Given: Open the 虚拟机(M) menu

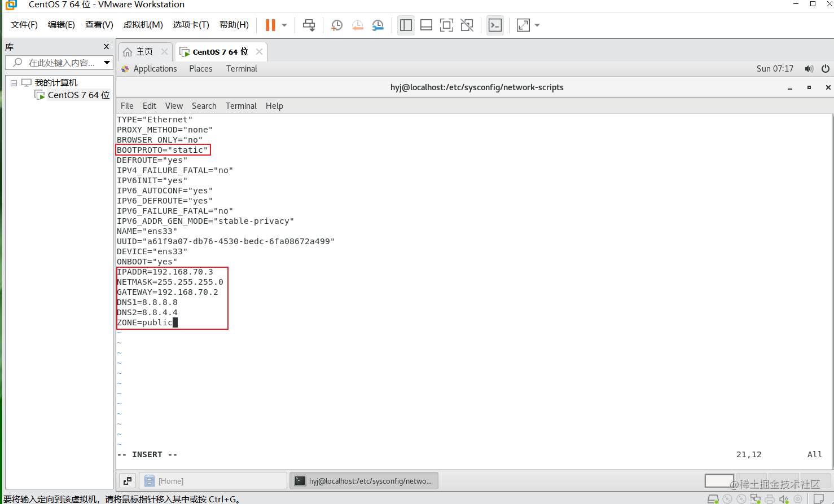Looking at the screenshot, I should point(143,25).
